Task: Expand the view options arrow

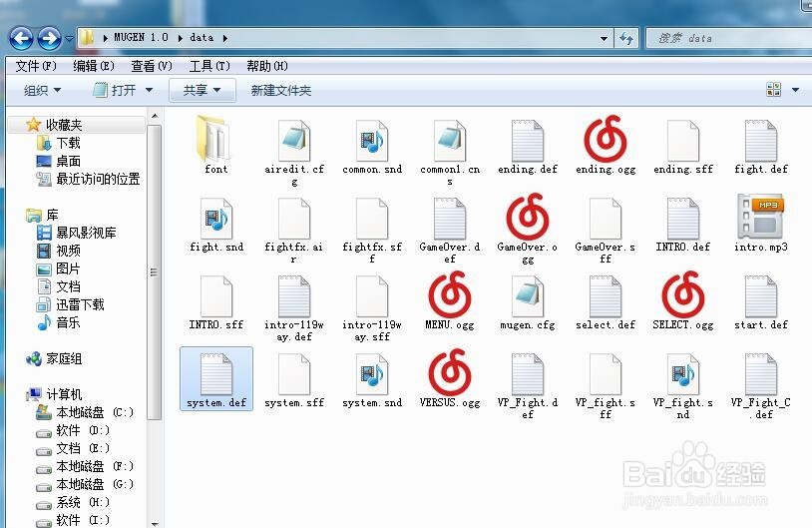Action: click(795, 90)
